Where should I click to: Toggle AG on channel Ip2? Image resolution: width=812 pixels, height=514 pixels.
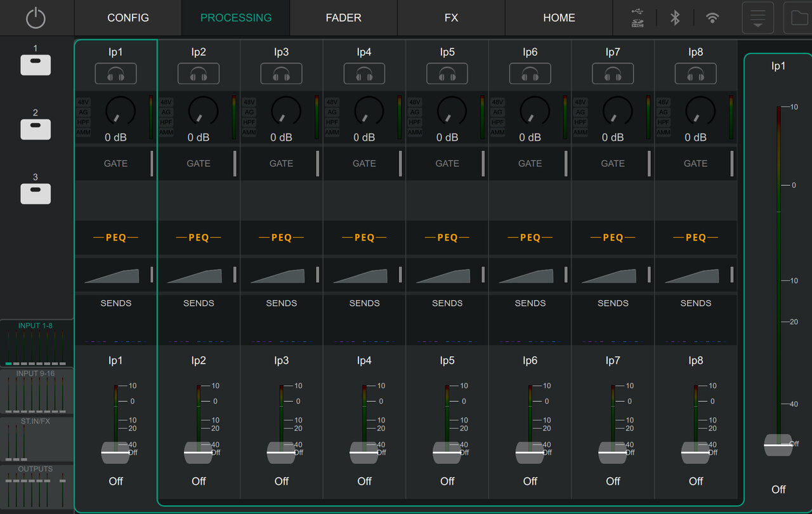pyautogui.click(x=166, y=112)
